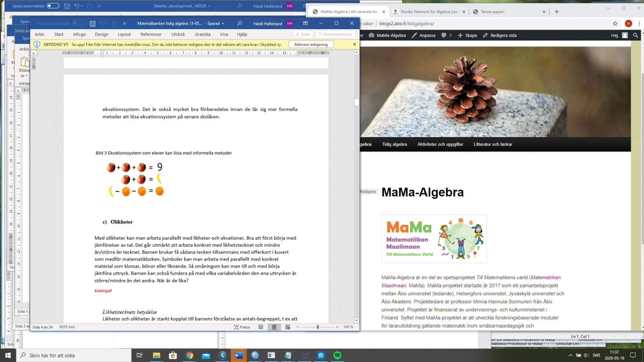Switch to Read mode view icon
This screenshot has width=644, height=362.
(x=261, y=327)
